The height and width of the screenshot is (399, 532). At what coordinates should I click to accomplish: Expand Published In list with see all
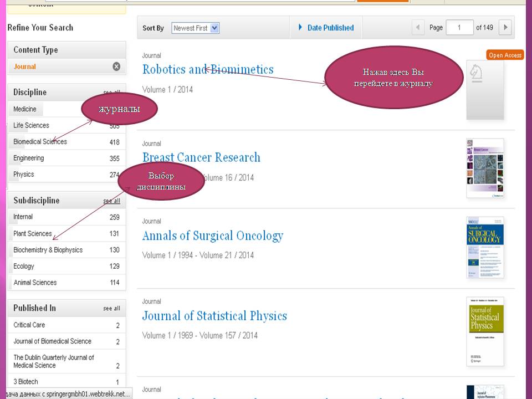(x=111, y=309)
